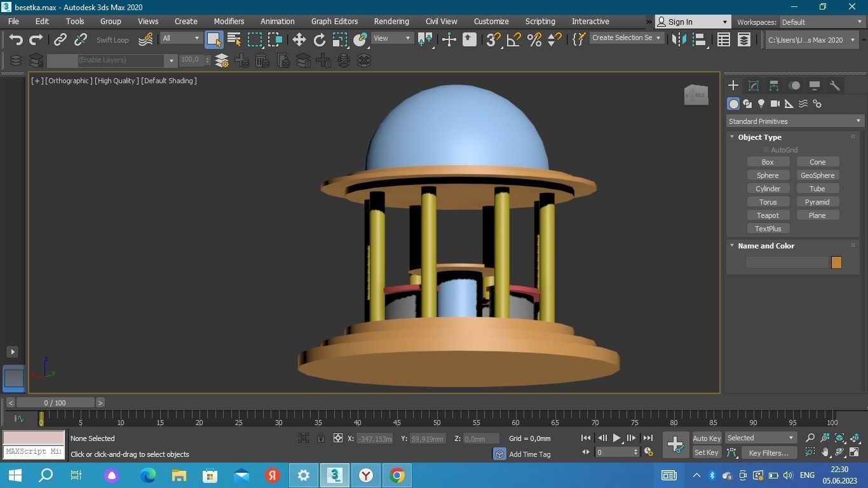Screen dimensions: 868x488
Task: Collapse the Name and Color rollout
Action: pos(766,246)
